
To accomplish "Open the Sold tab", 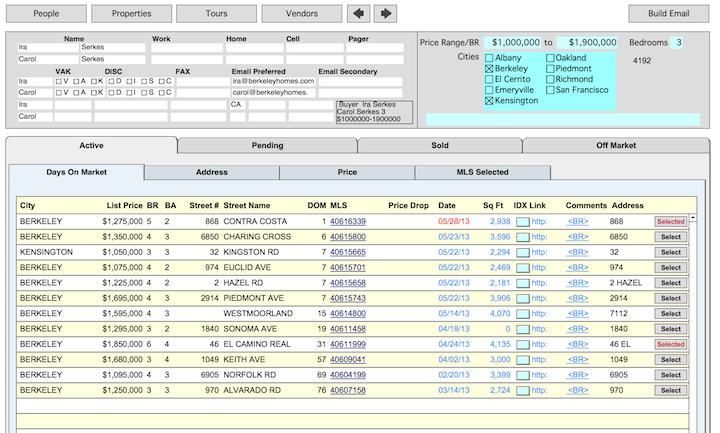I will (x=440, y=145).
